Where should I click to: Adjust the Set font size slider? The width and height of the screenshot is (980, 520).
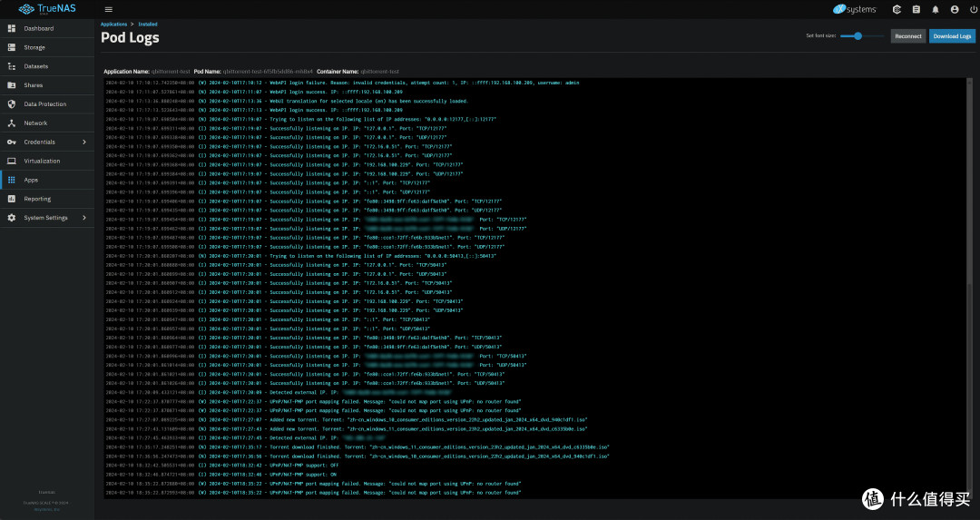tap(862, 36)
